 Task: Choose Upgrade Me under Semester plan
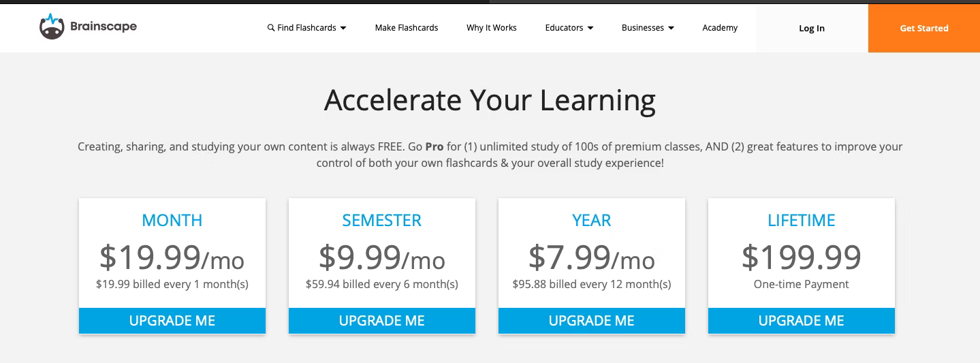pos(382,321)
